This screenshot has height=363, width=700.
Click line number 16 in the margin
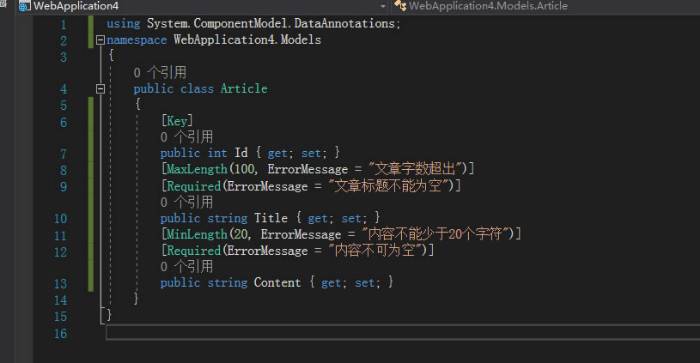[60, 334]
